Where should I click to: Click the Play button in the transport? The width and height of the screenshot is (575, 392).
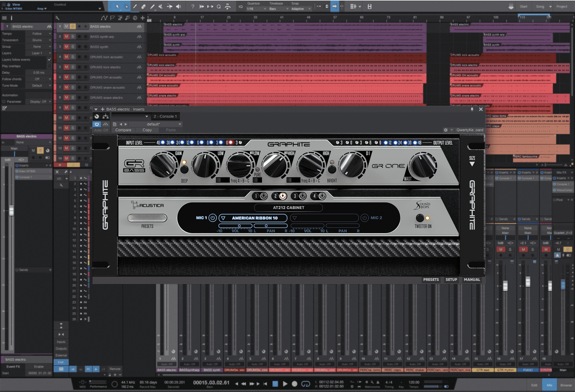click(x=285, y=384)
